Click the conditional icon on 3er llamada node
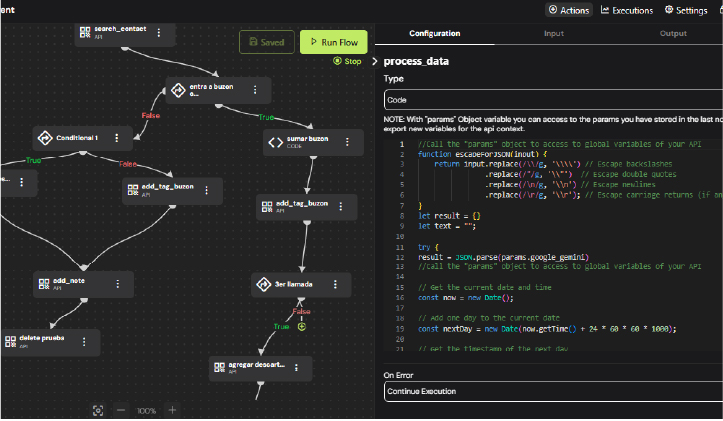723x421 pixels. point(265,285)
